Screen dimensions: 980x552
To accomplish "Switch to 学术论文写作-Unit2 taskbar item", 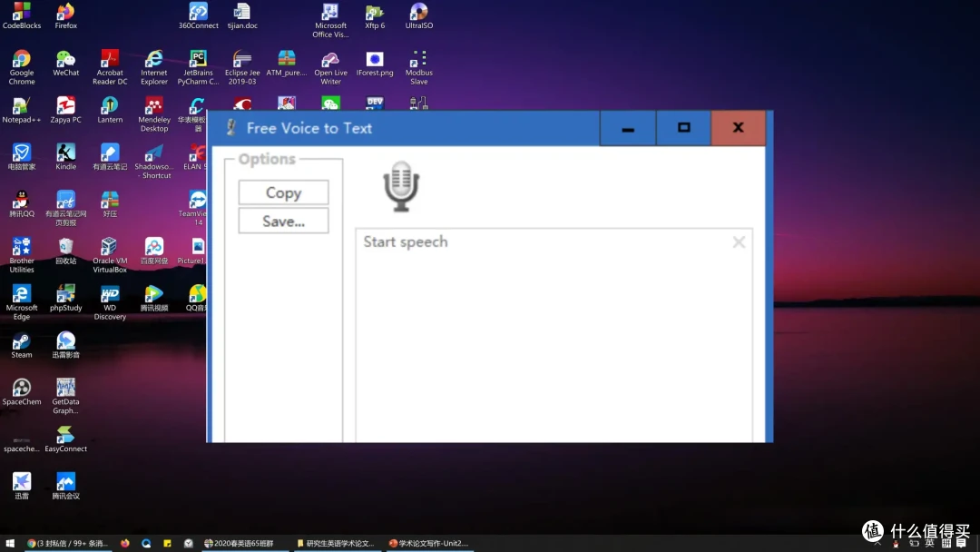I will coord(429,543).
